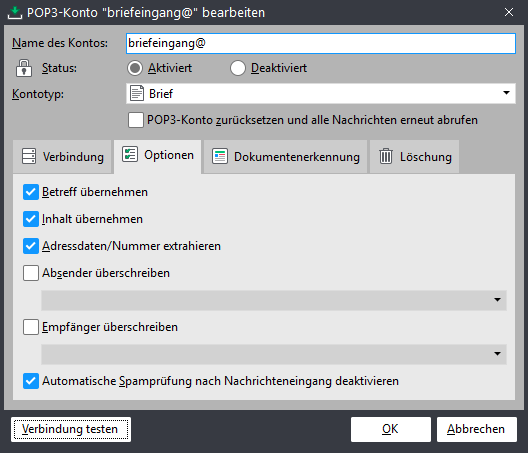Click the Dokumentenerkennung document icon
The height and width of the screenshot is (453, 528).
[x=220, y=157]
